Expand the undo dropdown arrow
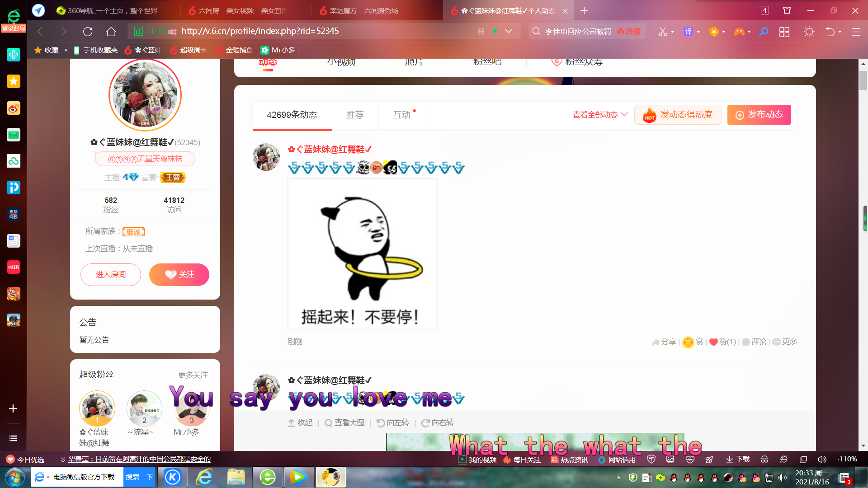Viewport: 868px width, 488px height. (840, 32)
